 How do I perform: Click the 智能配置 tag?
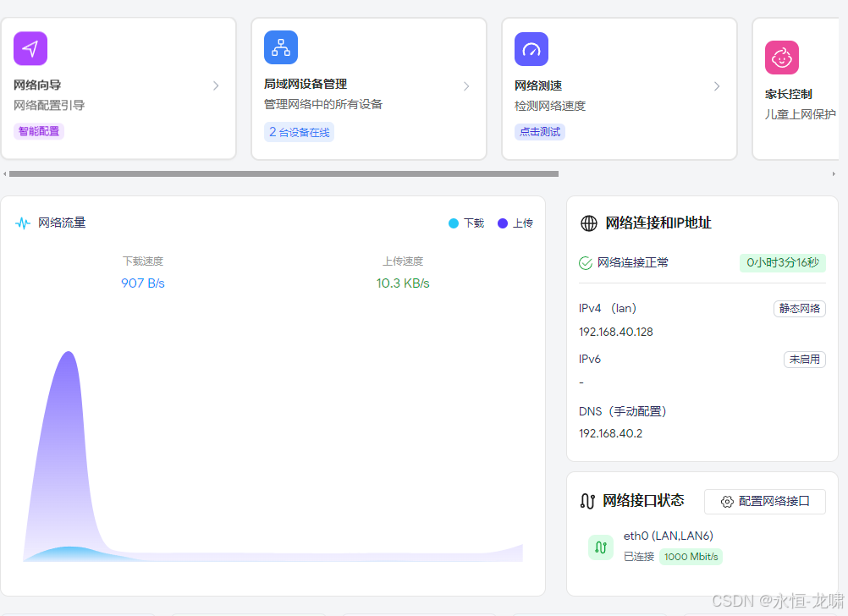[38, 131]
